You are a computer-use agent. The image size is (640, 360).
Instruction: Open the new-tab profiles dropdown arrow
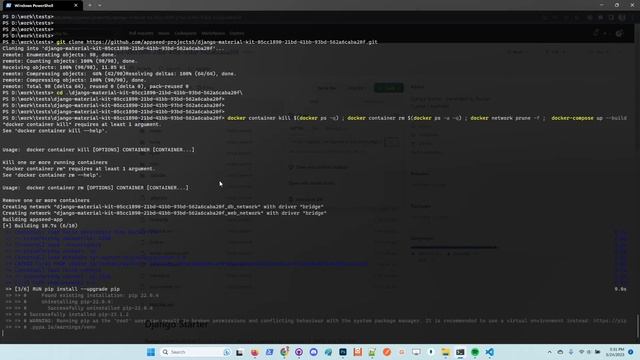point(100,5)
